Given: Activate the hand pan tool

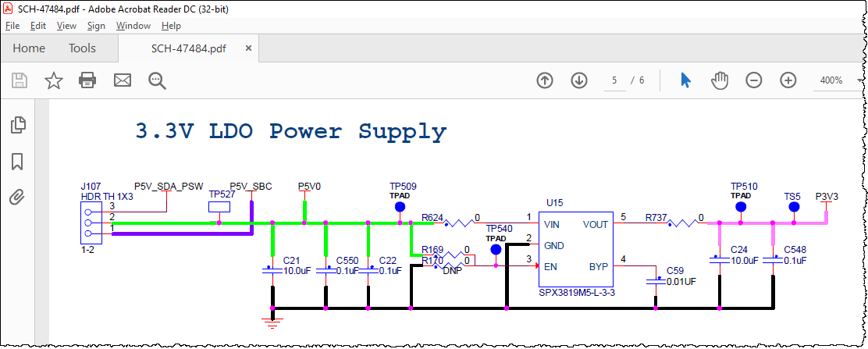Looking at the screenshot, I should (x=720, y=80).
